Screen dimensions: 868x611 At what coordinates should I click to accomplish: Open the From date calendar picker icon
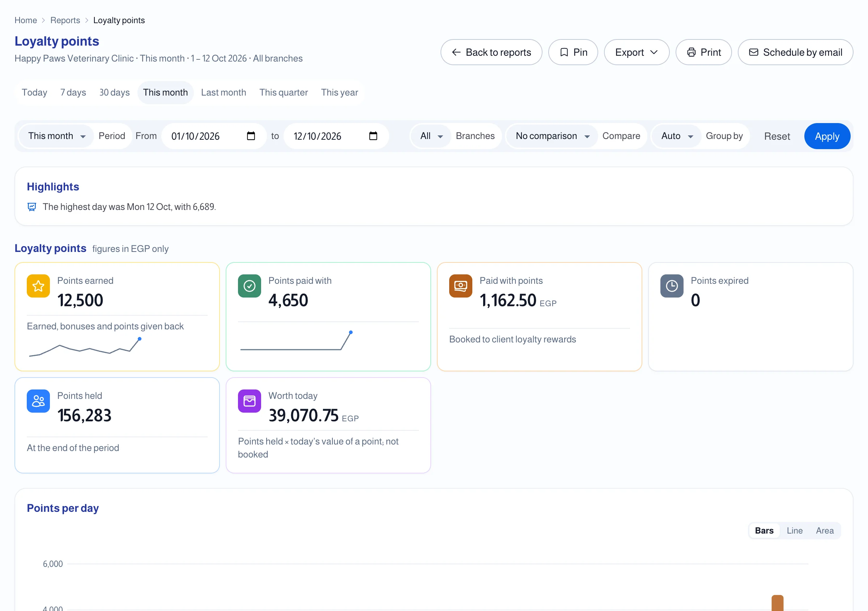point(251,136)
